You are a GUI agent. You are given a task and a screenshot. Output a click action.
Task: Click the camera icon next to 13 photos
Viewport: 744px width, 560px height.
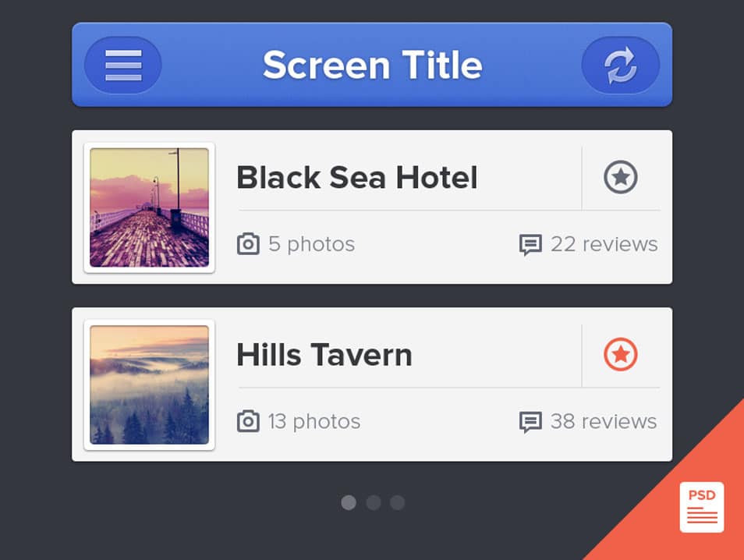pos(247,422)
